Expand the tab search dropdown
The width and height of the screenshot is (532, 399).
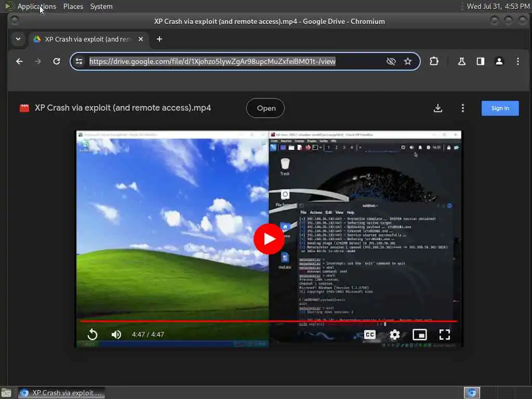[18, 39]
